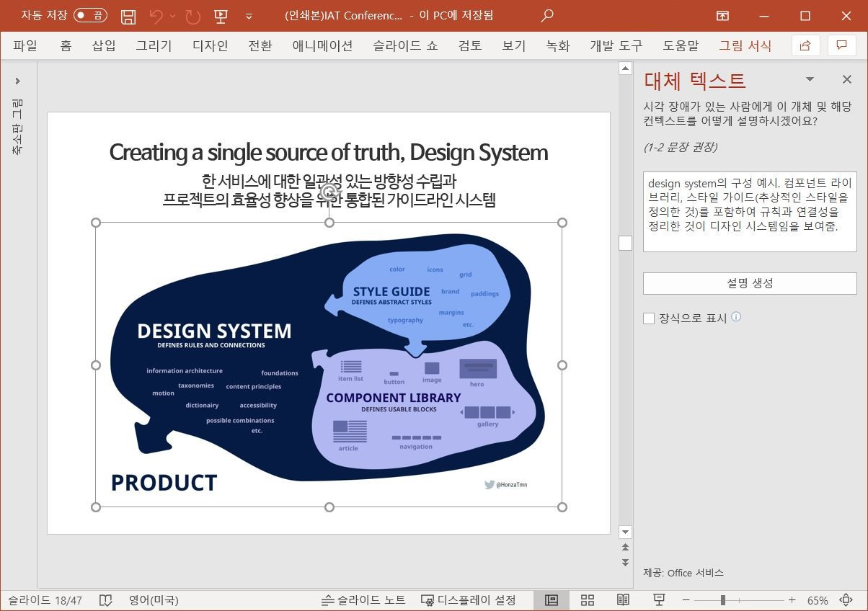Click the info icon next to 장식으로 표시
The height and width of the screenshot is (611, 868).
coord(736,317)
